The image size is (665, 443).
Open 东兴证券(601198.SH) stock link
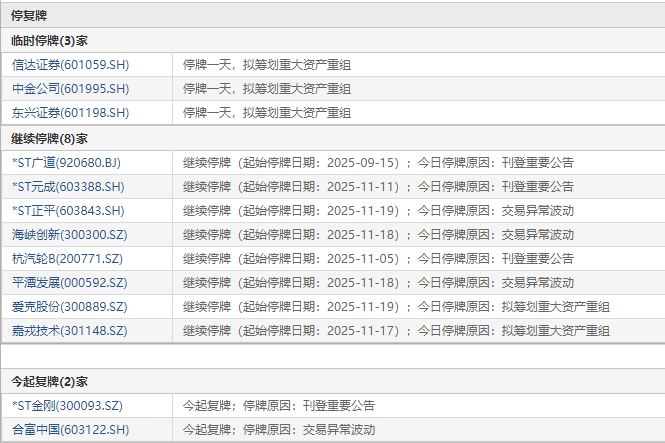click(70, 113)
